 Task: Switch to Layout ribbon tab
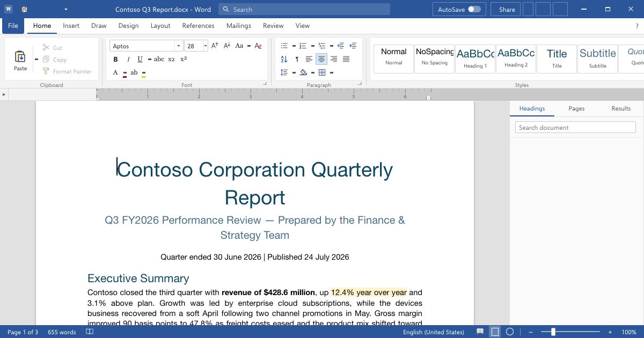point(160,26)
